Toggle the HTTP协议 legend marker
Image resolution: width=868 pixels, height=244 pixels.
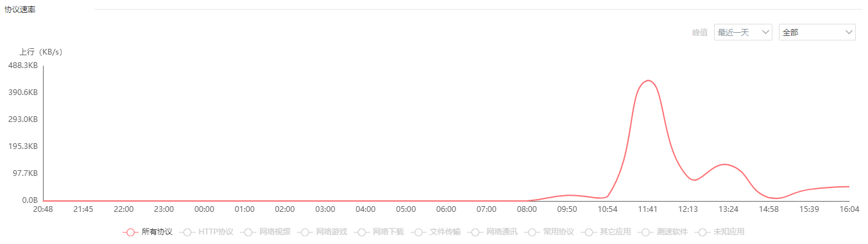187,232
